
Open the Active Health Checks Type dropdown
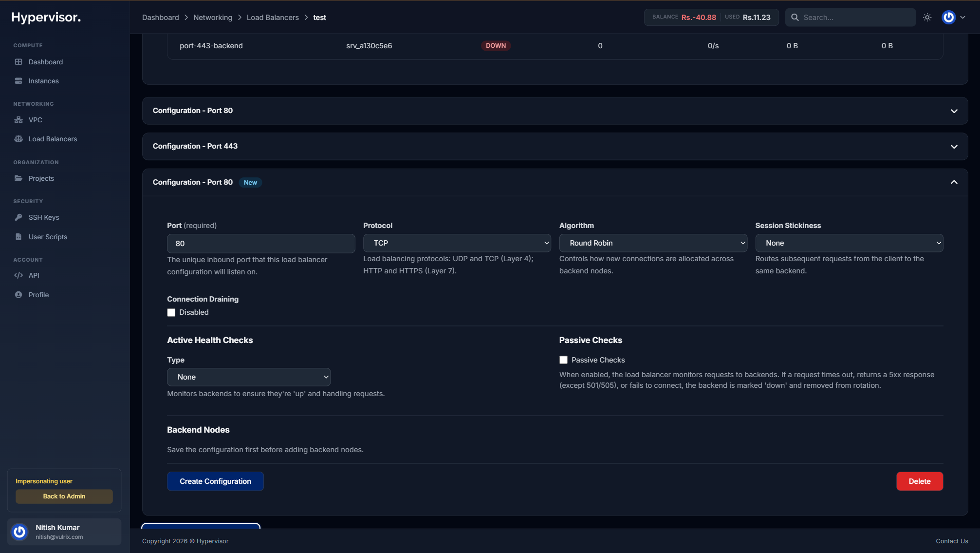pos(249,377)
